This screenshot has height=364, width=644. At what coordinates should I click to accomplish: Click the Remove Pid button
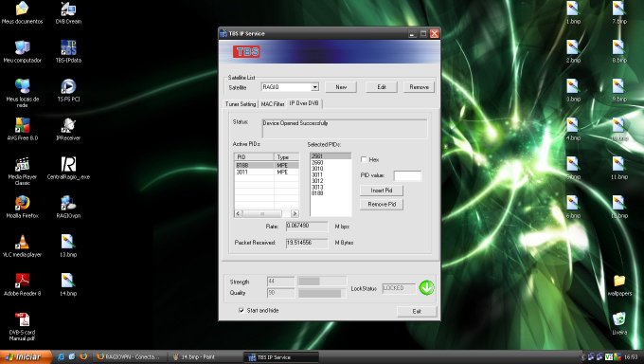[382, 205]
